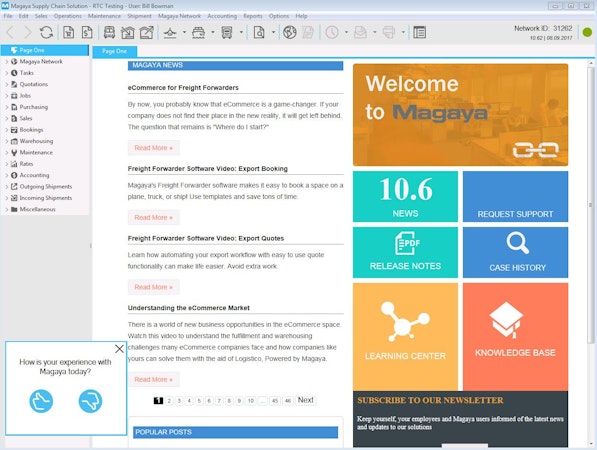Click the Welcome to Magaya banner
The width and height of the screenshot is (597, 450).
tap(460, 115)
